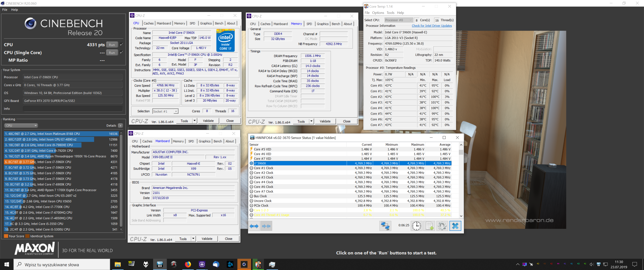
Task: Open clock and date in taskbar
Action: click(619, 264)
